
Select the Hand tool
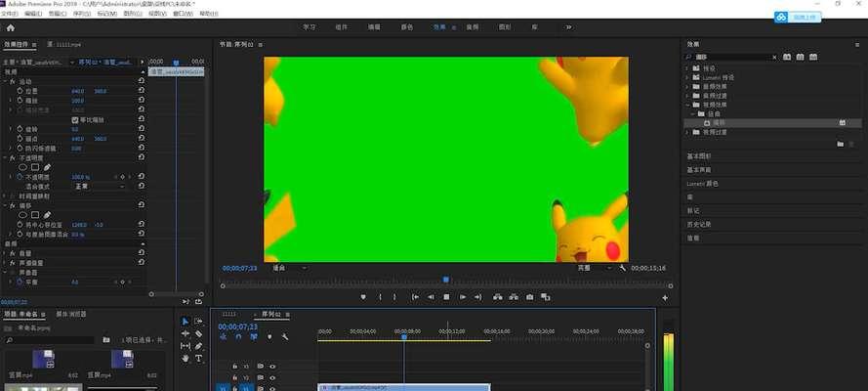[186, 359]
